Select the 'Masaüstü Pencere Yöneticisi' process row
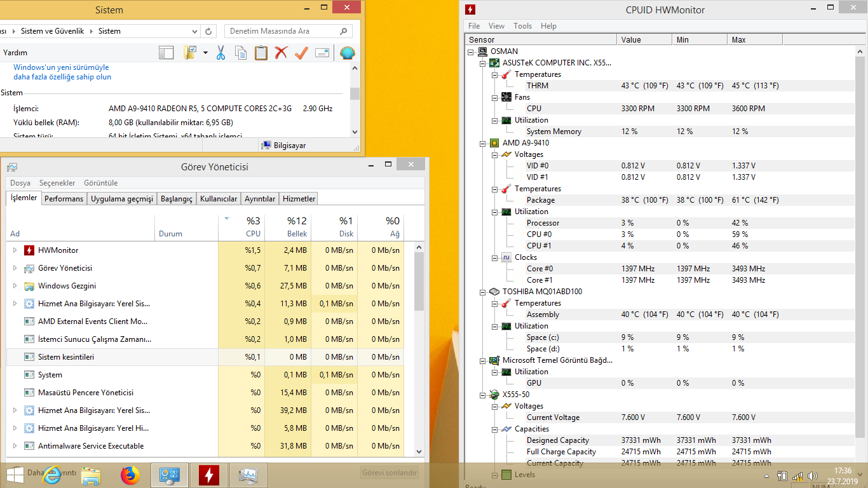Viewport: 868px width, 488px height. tap(205, 393)
